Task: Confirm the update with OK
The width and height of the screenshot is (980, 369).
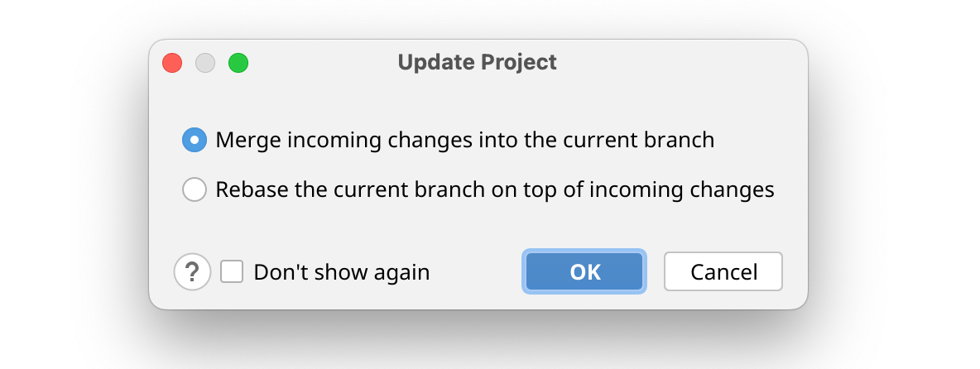Action: [584, 271]
